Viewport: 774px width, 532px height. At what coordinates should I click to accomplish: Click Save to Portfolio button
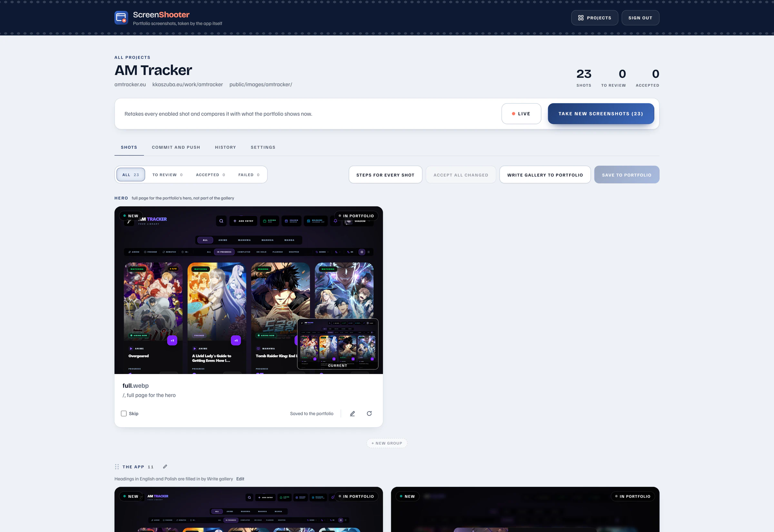click(626, 175)
